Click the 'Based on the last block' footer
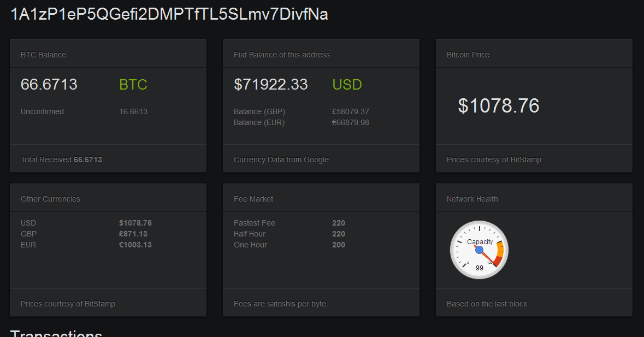644x337 pixels. tap(487, 304)
